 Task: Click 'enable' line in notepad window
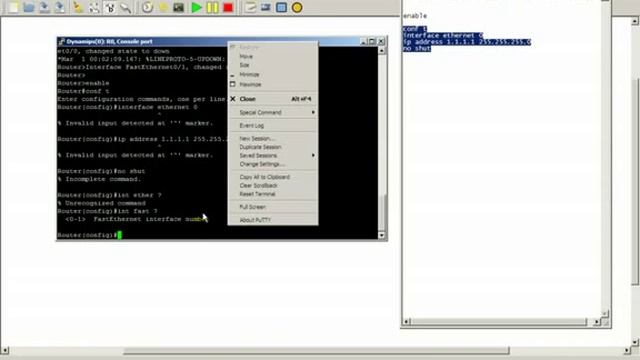coord(415,16)
